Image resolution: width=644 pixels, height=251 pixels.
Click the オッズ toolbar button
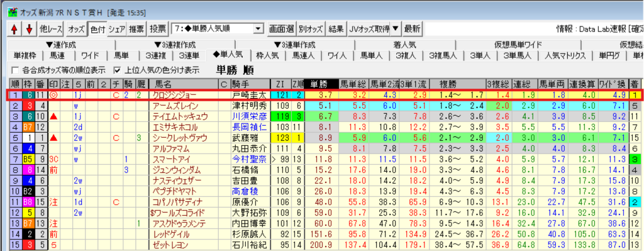[76, 29]
